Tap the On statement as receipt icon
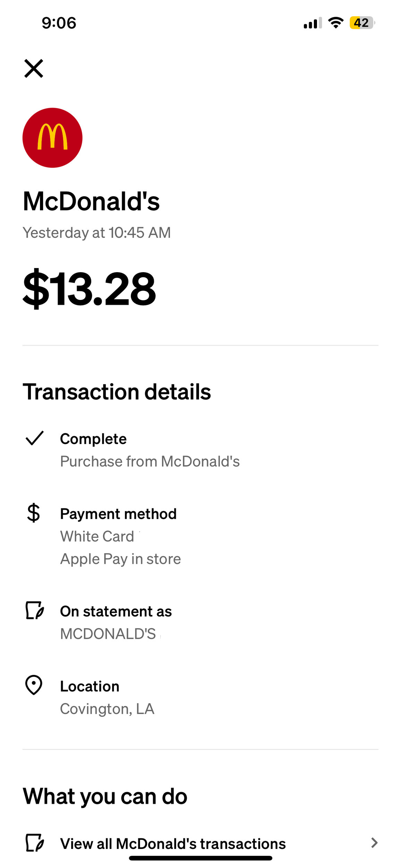The height and width of the screenshot is (868, 401). tap(34, 610)
